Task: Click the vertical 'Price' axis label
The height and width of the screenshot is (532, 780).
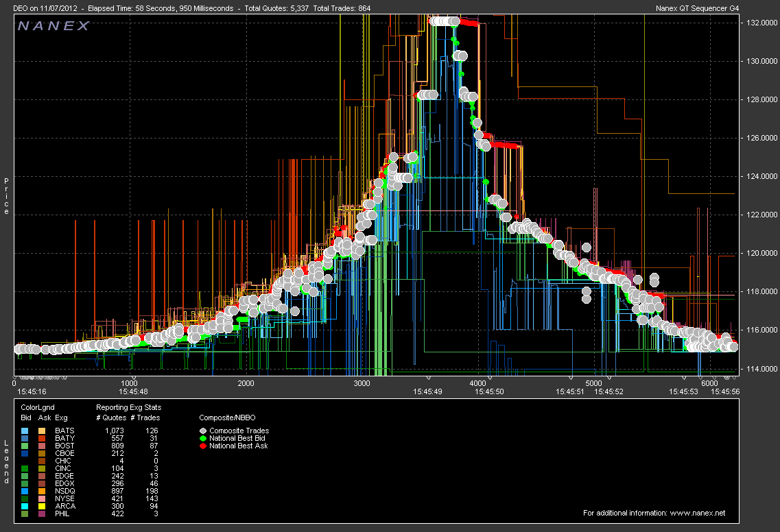Action: [7, 196]
